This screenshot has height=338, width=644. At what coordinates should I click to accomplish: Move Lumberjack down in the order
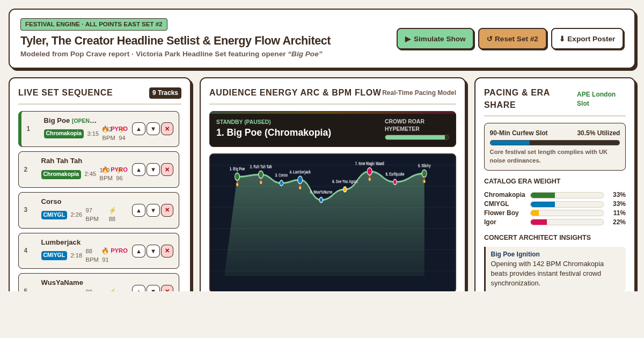pos(153,251)
